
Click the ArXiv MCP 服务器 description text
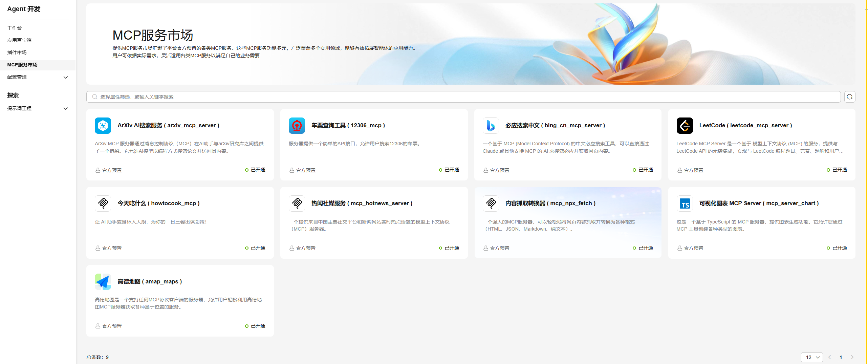[x=179, y=148]
